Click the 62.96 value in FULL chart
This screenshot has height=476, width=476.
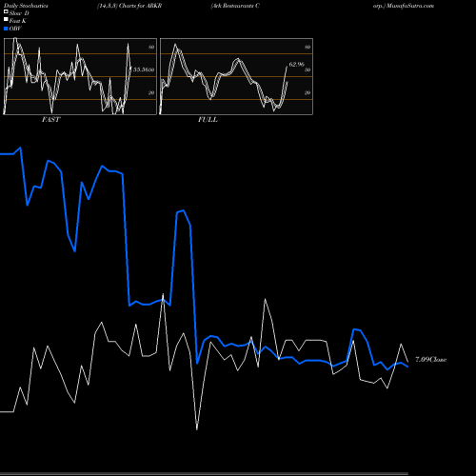(297, 65)
